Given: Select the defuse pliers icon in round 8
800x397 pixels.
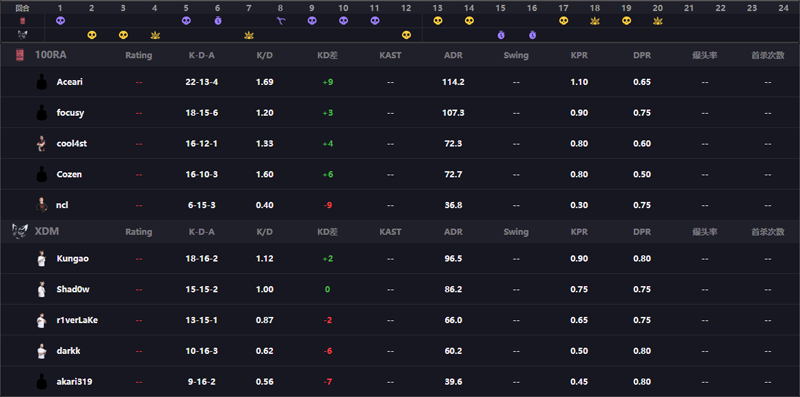Looking at the screenshot, I should pos(281,20).
